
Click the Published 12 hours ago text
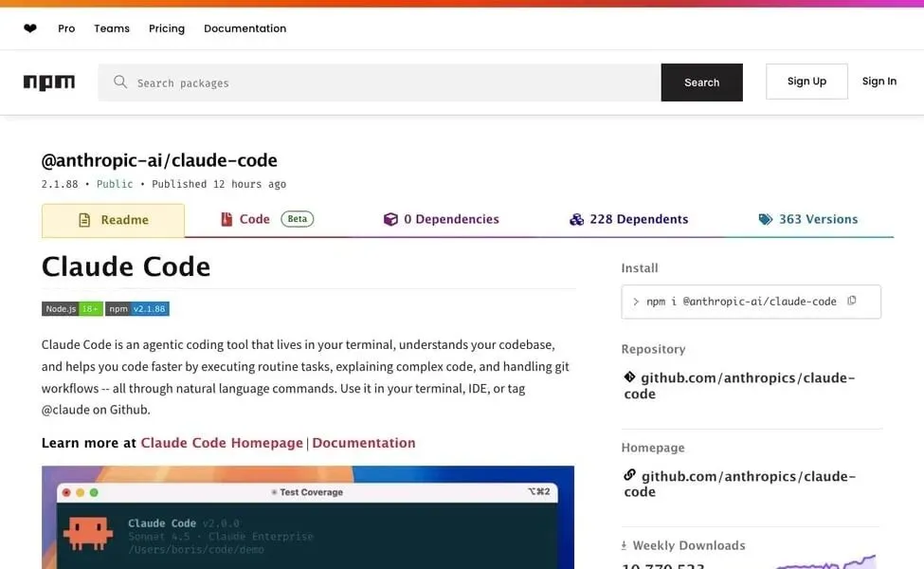(219, 184)
